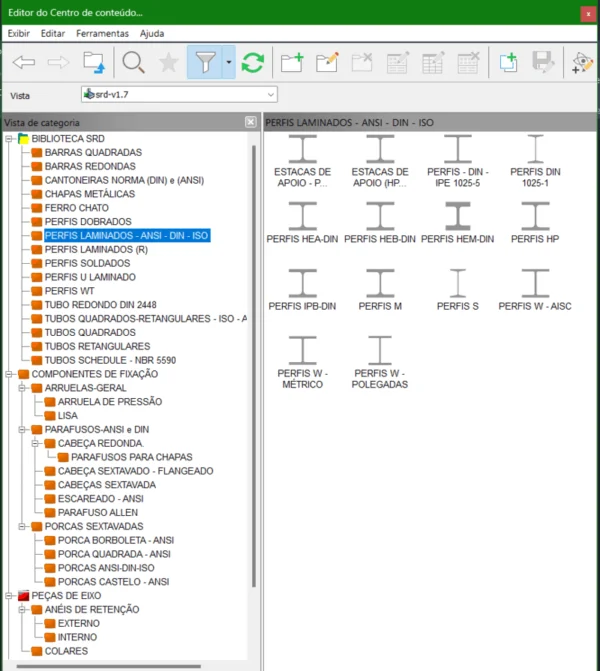
Task: Click the Favorites star icon
Action: [168, 63]
